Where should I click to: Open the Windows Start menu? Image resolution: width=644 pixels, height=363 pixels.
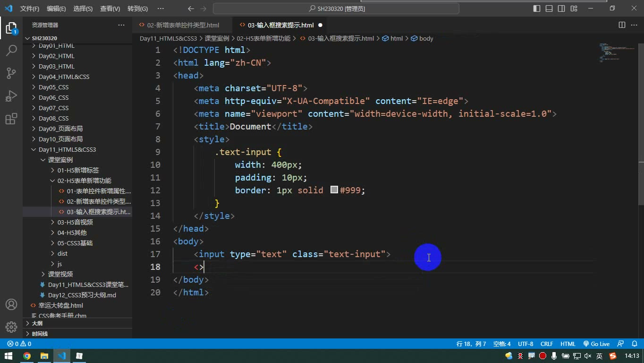tap(8, 356)
